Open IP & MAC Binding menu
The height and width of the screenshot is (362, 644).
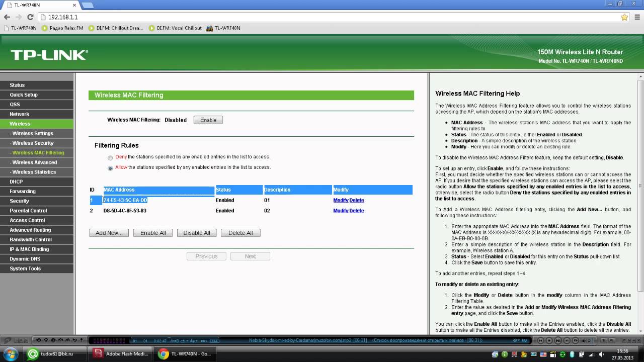(37, 249)
